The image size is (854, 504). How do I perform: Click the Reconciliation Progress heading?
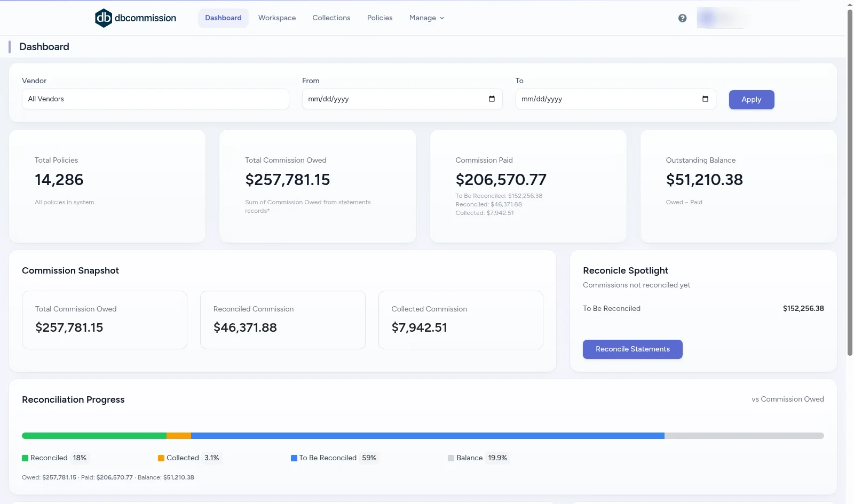pos(73,400)
